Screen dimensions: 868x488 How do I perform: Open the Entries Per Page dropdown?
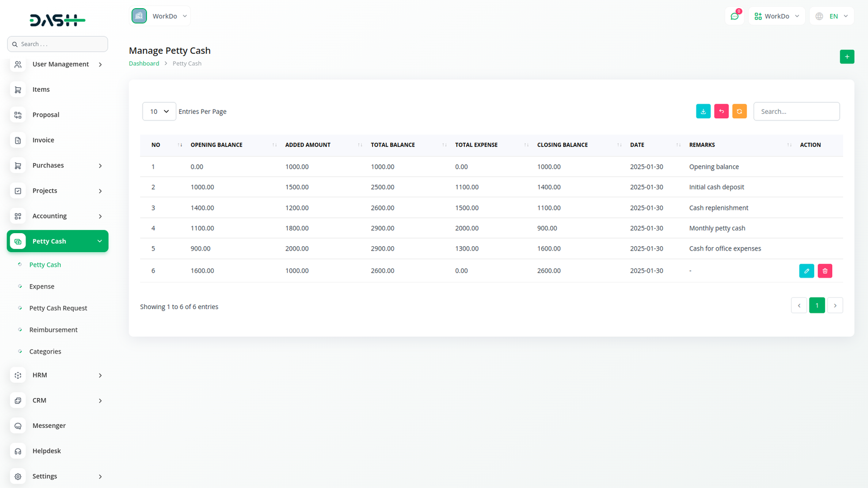[159, 111]
